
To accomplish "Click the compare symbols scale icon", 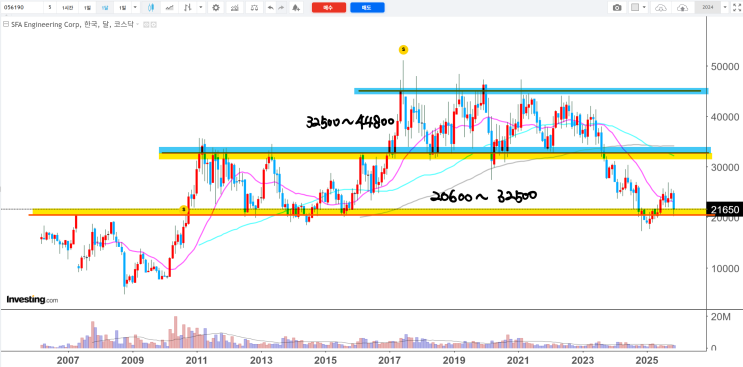I will pos(254,8).
